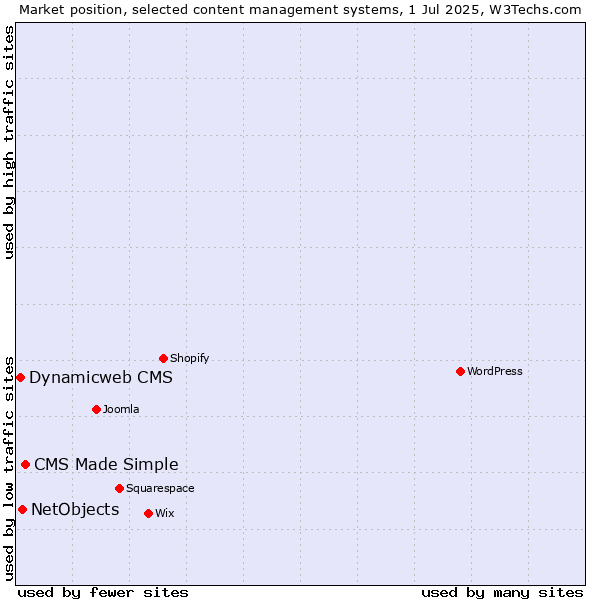The image size is (600, 600).
Task: Click the red Shopify data point
Action: [x=163, y=359]
